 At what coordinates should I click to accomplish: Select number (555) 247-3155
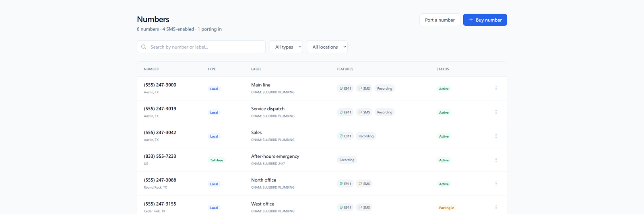pos(160,204)
